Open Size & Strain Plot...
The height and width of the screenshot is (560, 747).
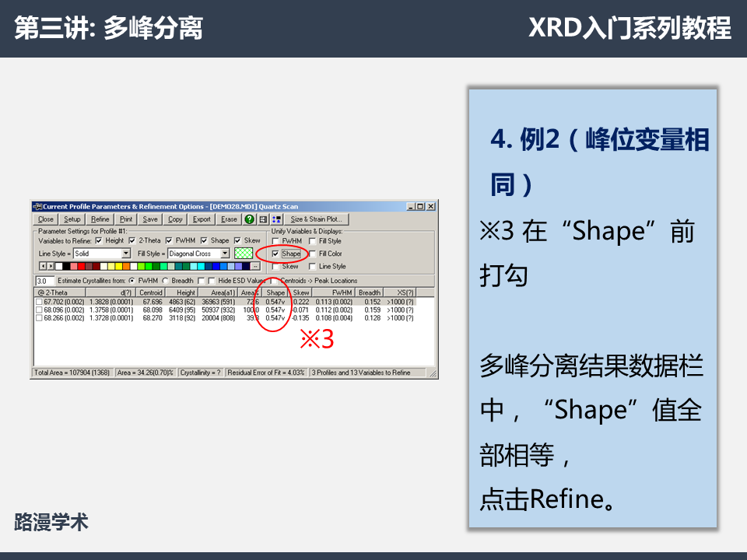tap(317, 219)
